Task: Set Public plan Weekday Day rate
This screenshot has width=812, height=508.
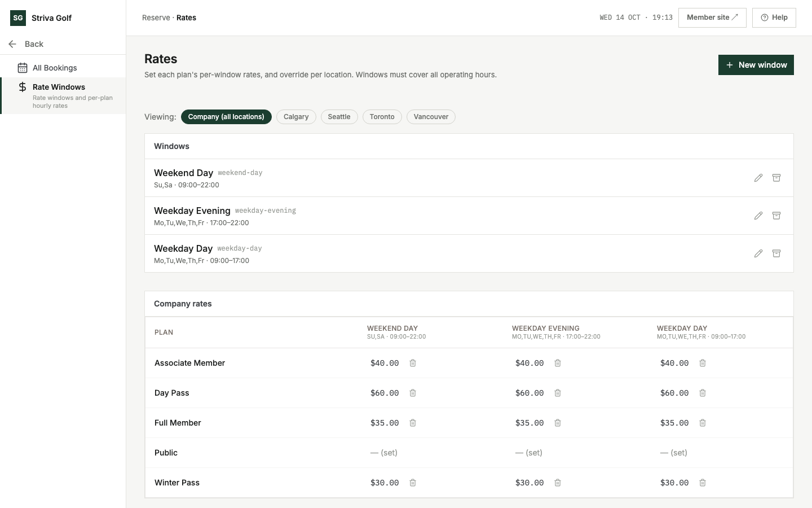Action: click(674, 453)
